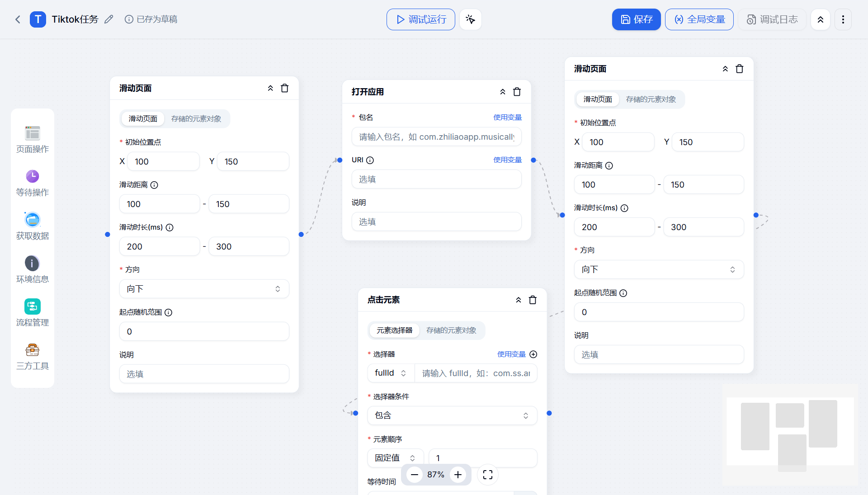Click the pencil icon to rename Tiktok任务

point(108,19)
